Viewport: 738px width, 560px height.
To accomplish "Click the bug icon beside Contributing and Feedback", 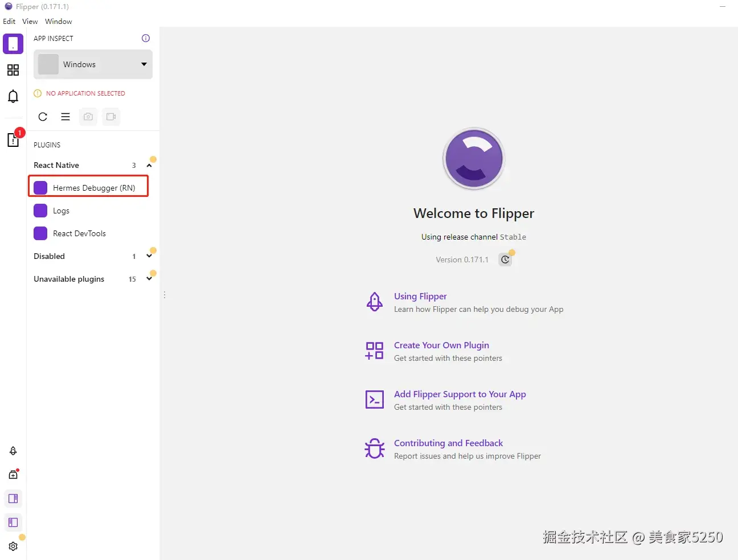I will [375, 448].
